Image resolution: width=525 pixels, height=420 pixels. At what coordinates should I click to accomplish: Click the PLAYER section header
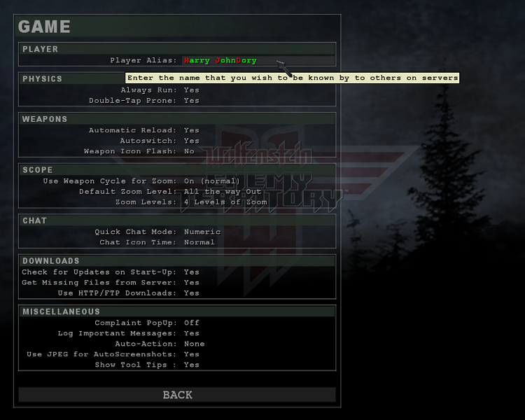pyautogui.click(x=177, y=49)
